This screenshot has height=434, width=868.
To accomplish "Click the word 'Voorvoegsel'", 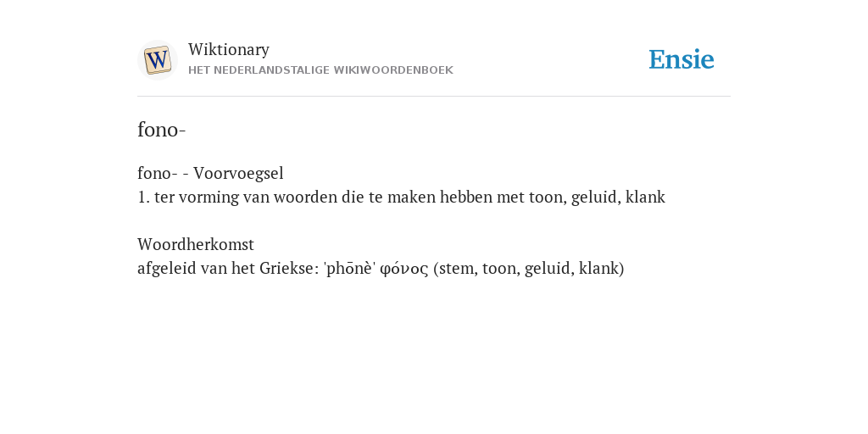I will pyautogui.click(x=238, y=173).
